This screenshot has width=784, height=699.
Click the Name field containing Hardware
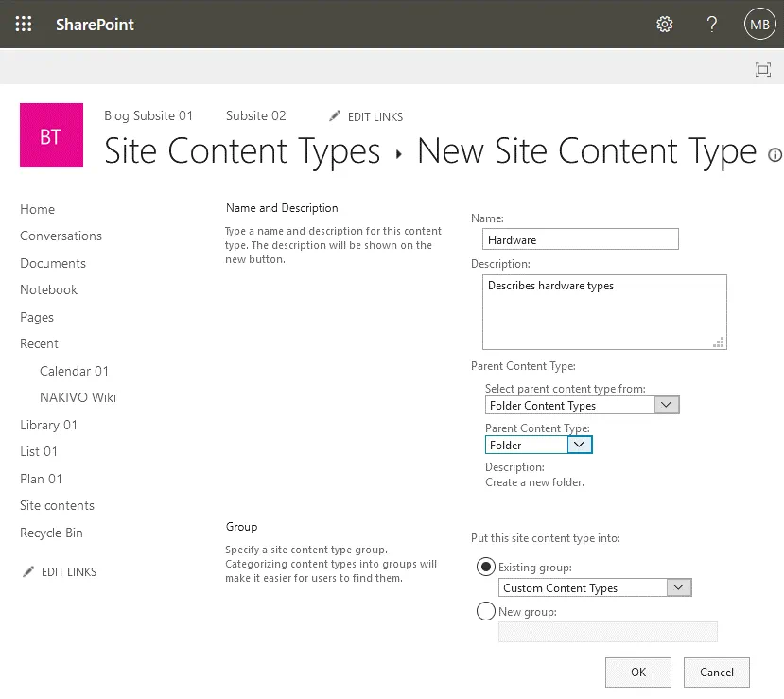coord(580,239)
